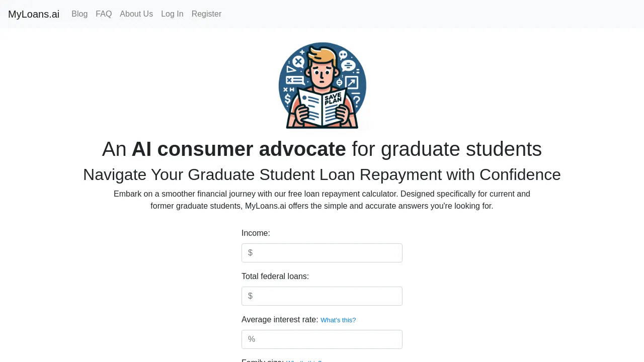
Task: Select Register from the navbar
Action: tap(206, 14)
